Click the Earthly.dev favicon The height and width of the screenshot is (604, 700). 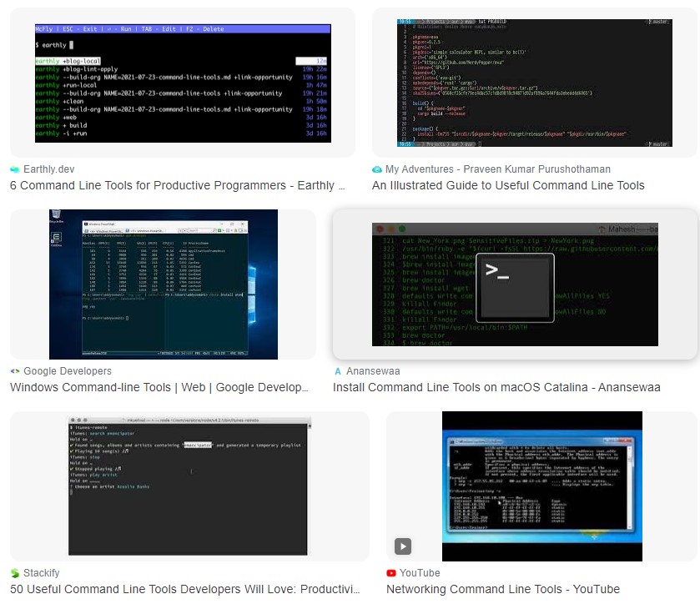point(15,169)
